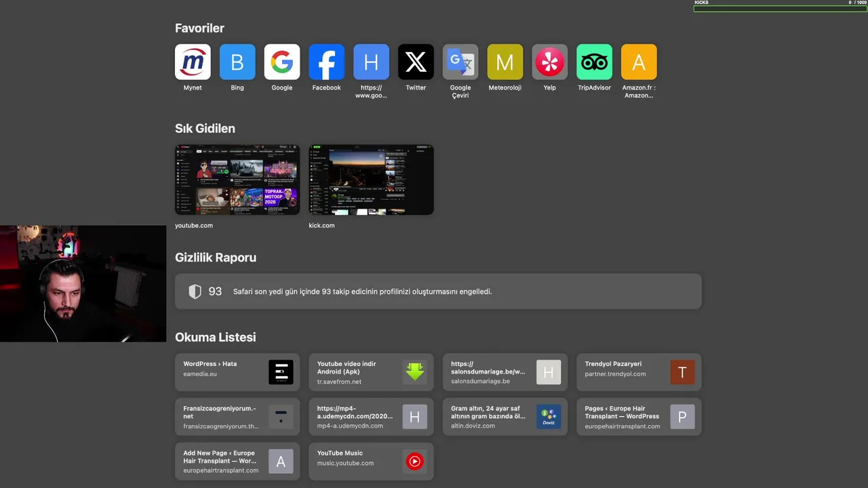
Task: Open the TripAdvisor favorite icon
Action: pos(595,62)
